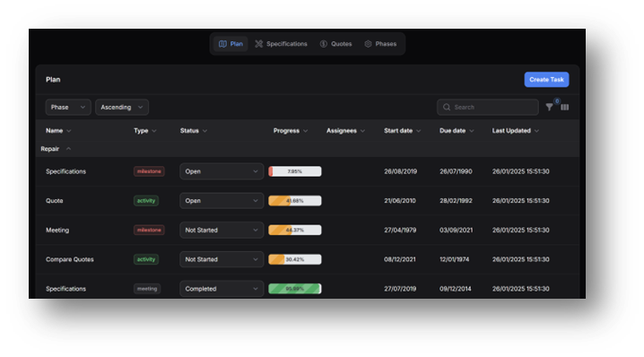
Task: Sort by the Progress column header
Action: [291, 131]
